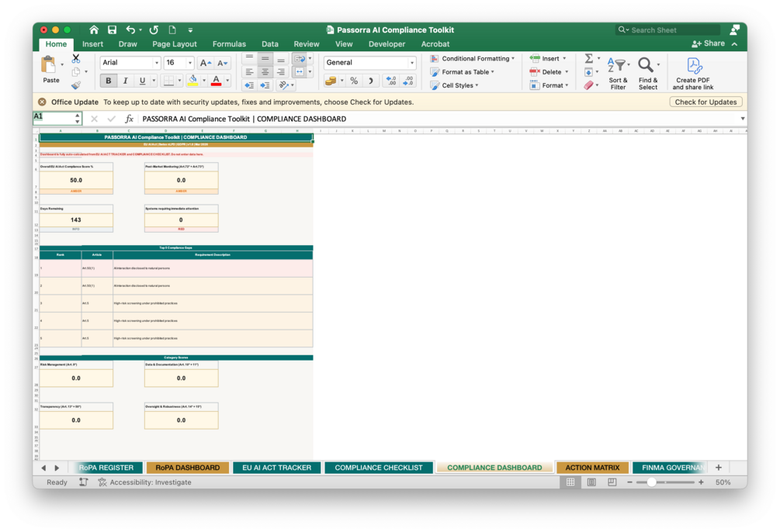Image resolution: width=780 pixels, height=532 pixels.
Task: Click the Home icon in title bar
Action: [x=93, y=29]
